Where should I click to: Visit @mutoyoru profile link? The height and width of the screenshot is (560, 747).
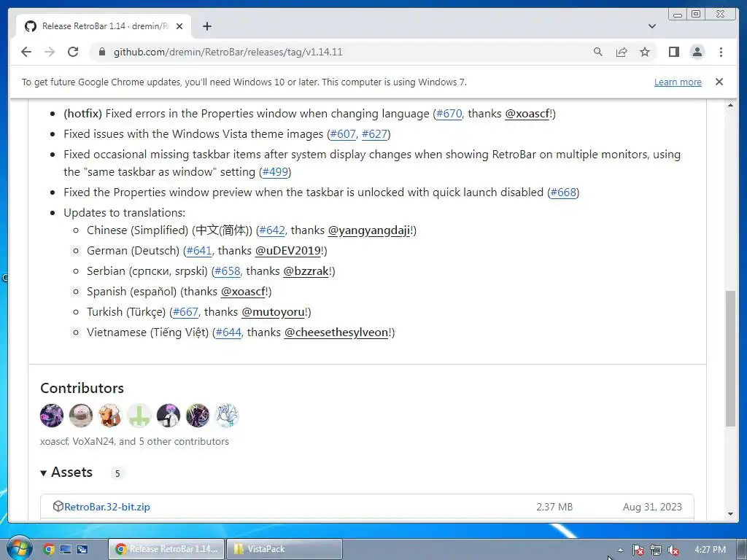point(273,312)
